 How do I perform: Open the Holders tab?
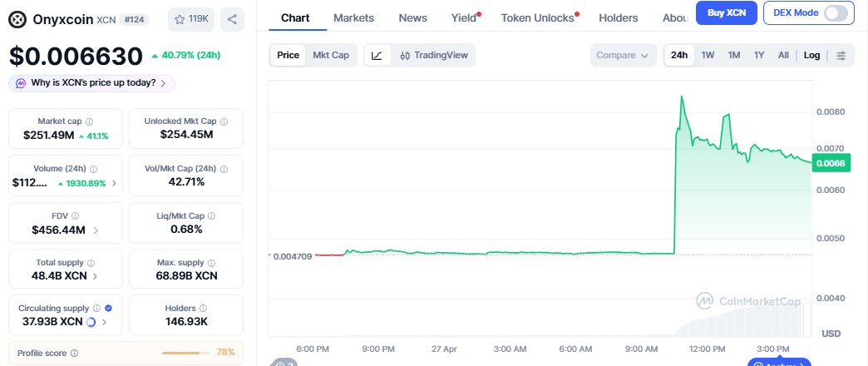[x=619, y=18]
